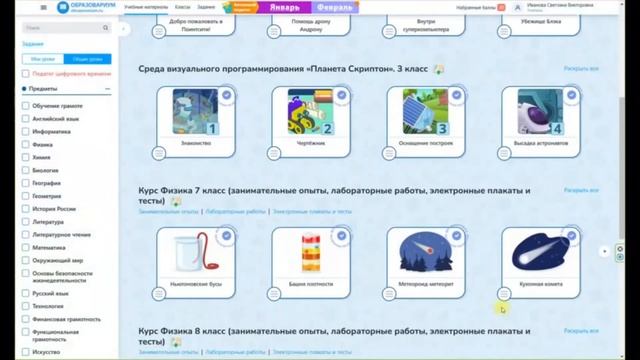Viewport: 640px width, 360px height.
Task: Expand all for Планета Скриптон 3 класс
Action: tap(581, 69)
